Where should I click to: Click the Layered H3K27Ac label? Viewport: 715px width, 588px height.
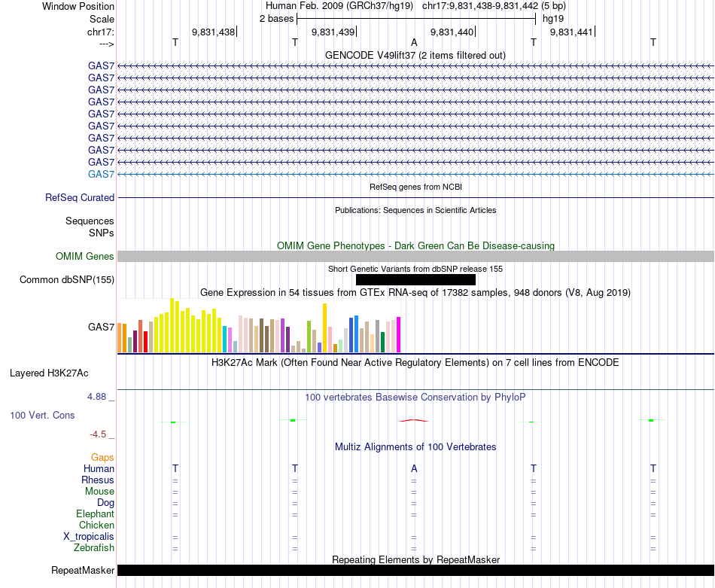pyautogui.click(x=49, y=373)
